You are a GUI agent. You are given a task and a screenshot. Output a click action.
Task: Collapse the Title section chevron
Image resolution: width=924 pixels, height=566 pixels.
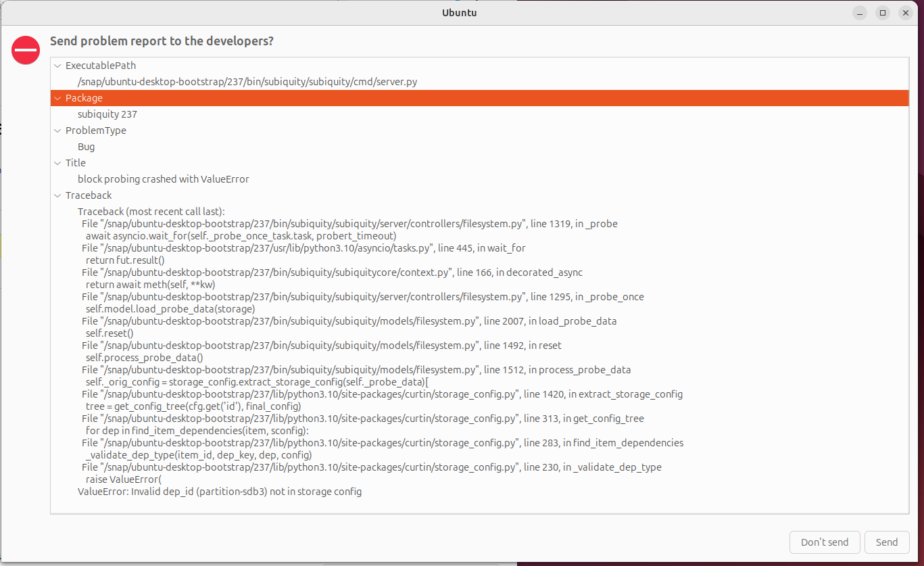(57, 163)
